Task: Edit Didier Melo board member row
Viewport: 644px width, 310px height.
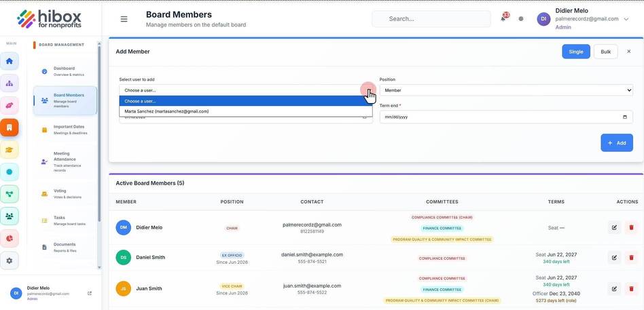Action: point(614,227)
